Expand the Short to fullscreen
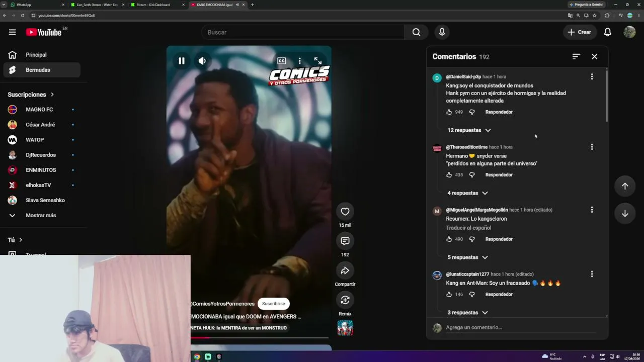This screenshot has height=362, width=644. coord(318,61)
